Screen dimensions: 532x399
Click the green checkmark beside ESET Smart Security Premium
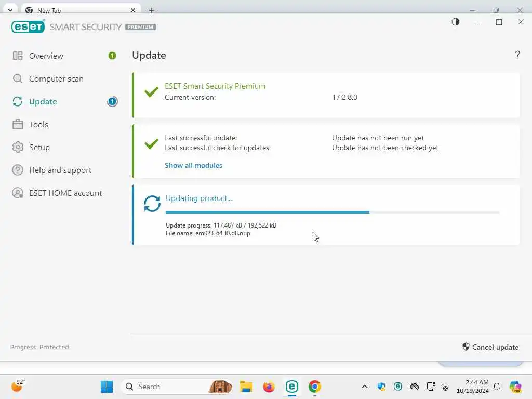[151, 92]
